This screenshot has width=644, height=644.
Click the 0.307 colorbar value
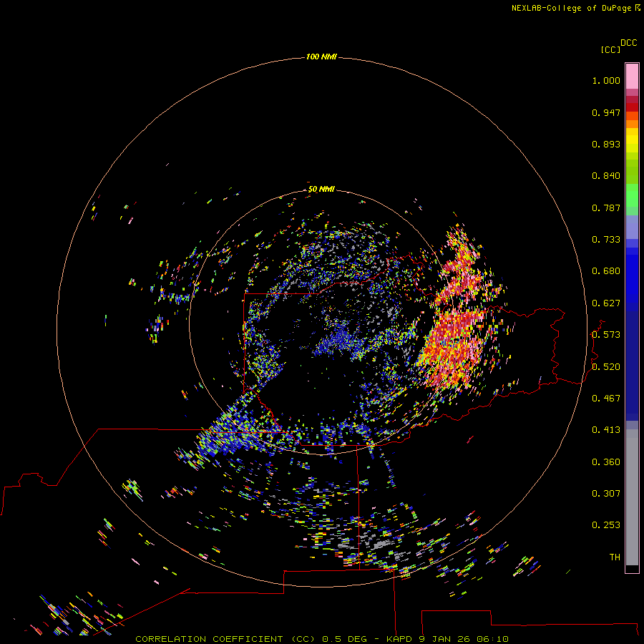(606, 494)
